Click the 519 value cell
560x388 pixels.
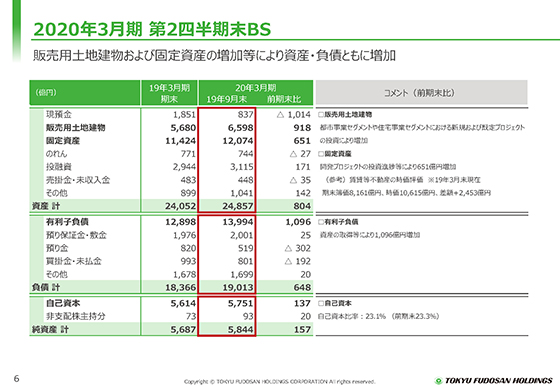(246, 248)
